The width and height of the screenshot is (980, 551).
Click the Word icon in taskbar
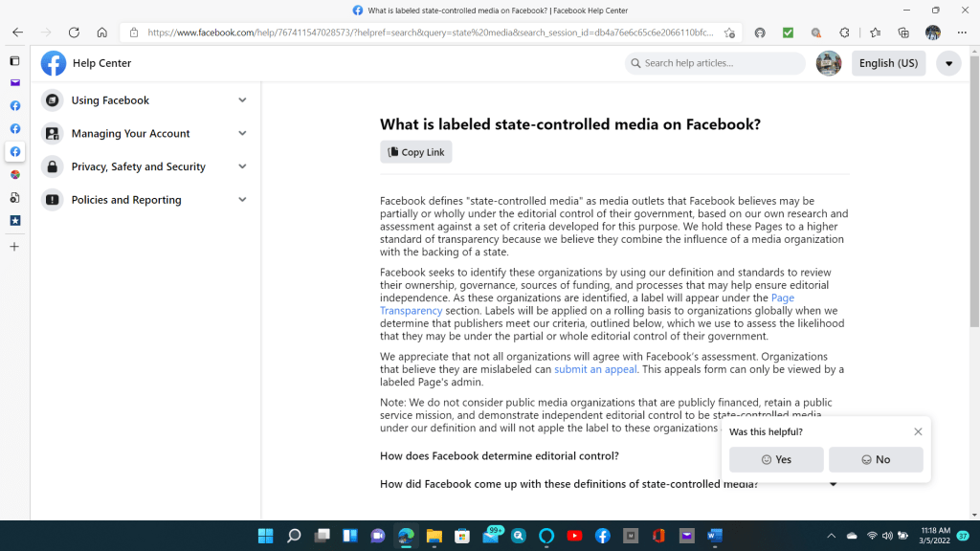click(x=715, y=536)
